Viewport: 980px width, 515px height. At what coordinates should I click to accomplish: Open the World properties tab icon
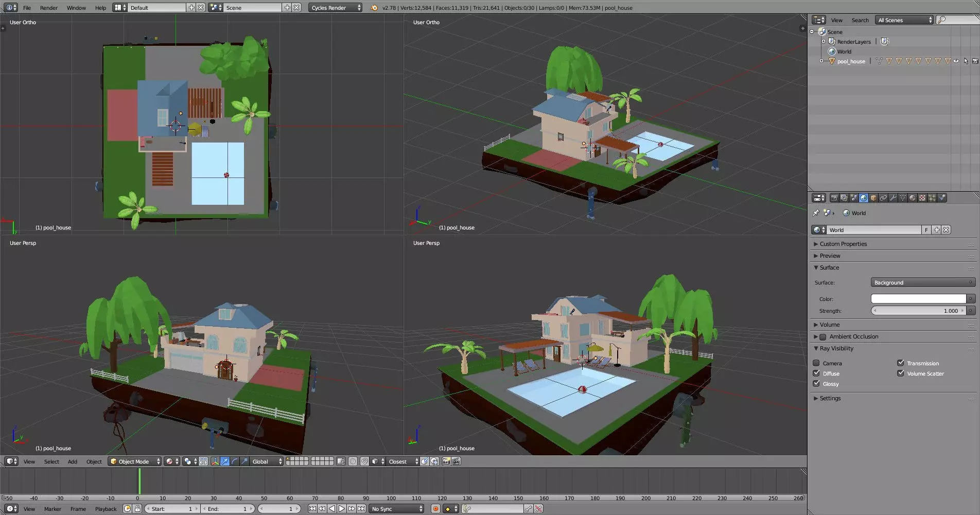coord(864,198)
